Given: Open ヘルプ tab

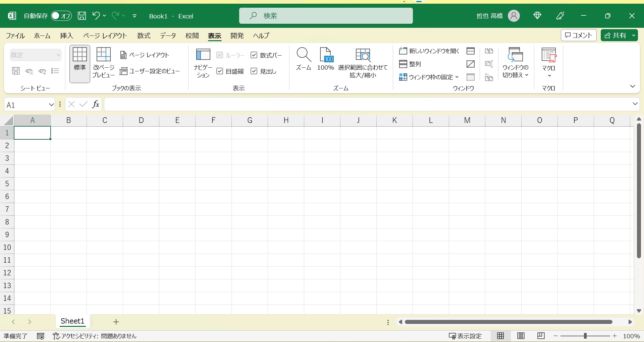Looking at the screenshot, I should (x=261, y=36).
